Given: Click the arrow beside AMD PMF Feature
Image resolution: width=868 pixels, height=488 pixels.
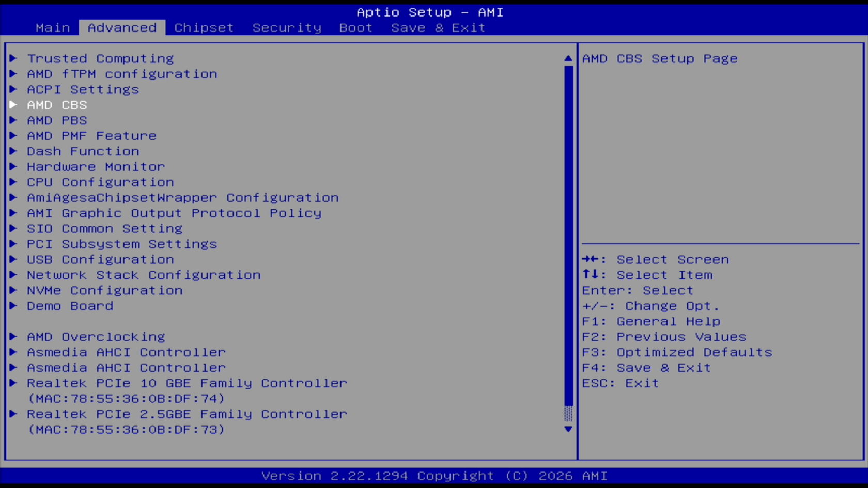Looking at the screenshot, I should click(13, 136).
